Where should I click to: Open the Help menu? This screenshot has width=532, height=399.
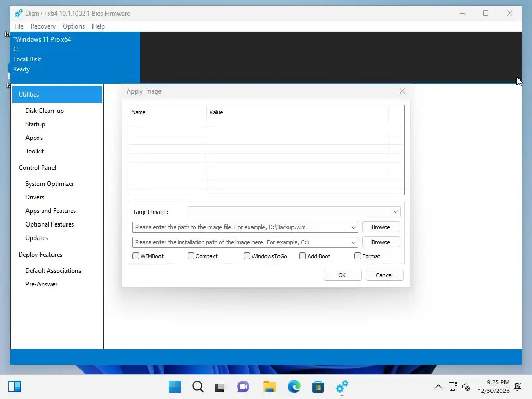[98, 26]
